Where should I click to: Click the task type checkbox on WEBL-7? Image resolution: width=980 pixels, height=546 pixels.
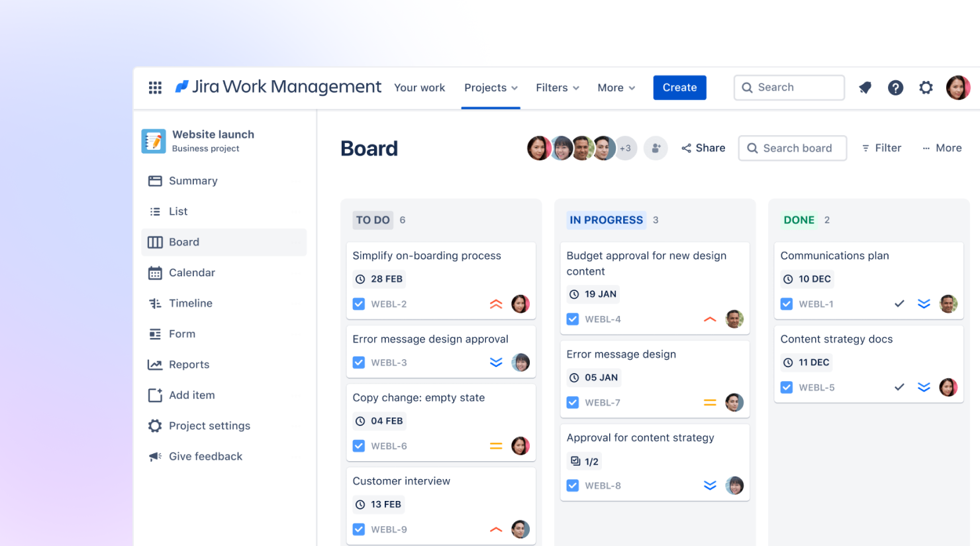click(573, 402)
